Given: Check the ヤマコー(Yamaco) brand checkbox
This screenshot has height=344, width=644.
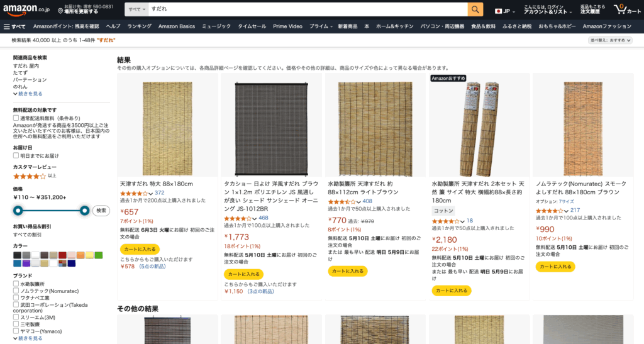Looking at the screenshot, I should pos(16,331).
